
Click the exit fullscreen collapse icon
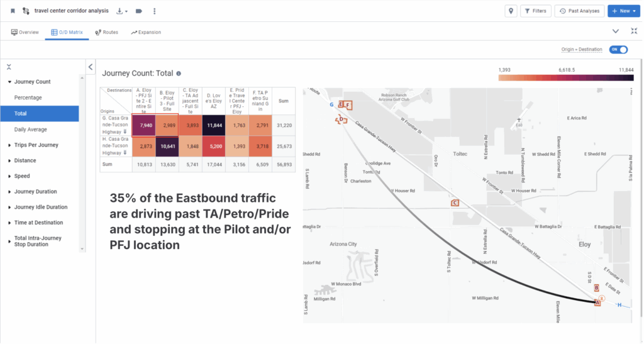[x=633, y=31]
